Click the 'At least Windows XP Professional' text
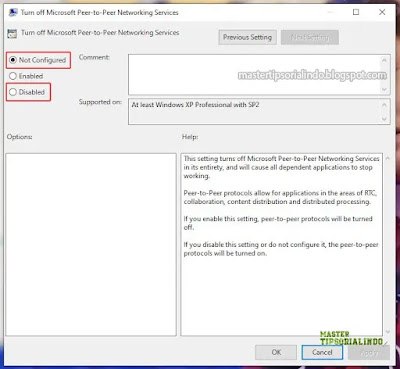 pyautogui.click(x=195, y=105)
